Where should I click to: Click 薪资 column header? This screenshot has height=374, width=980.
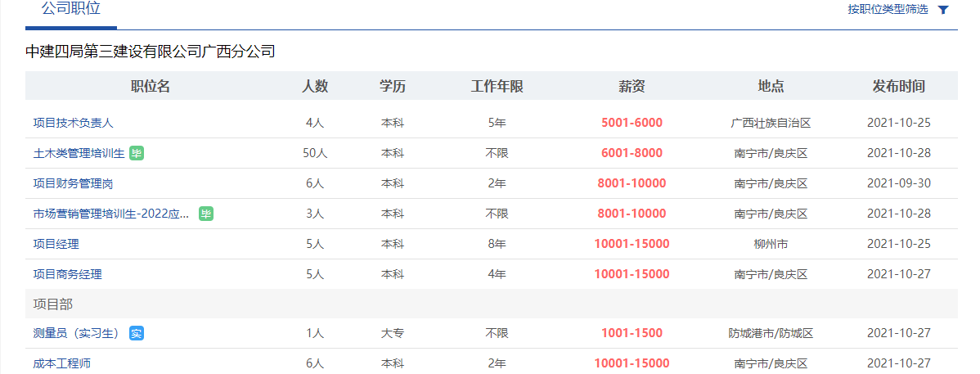coord(632,86)
